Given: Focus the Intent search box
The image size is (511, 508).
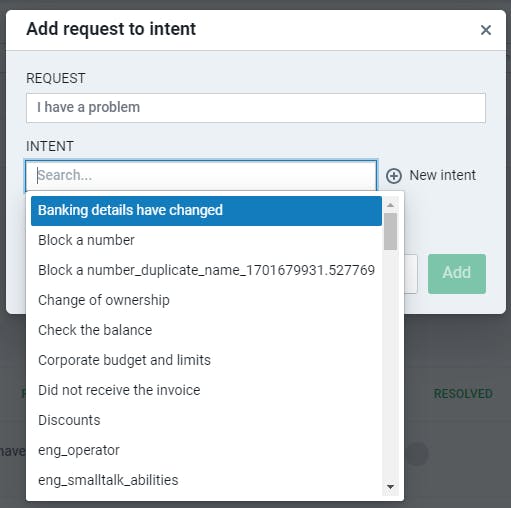Looking at the screenshot, I should [x=201, y=176].
